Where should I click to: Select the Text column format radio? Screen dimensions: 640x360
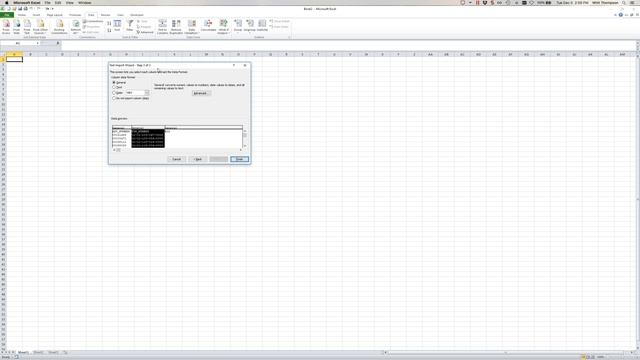coord(114,87)
